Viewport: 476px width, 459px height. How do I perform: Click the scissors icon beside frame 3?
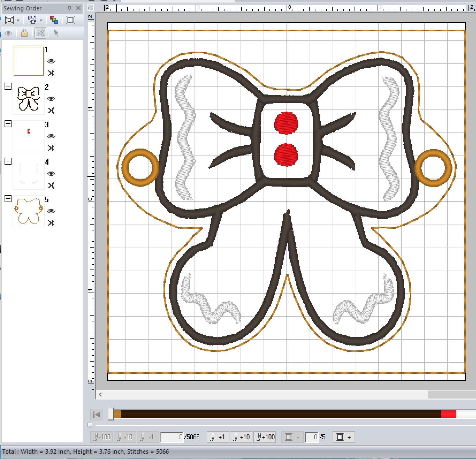point(51,148)
